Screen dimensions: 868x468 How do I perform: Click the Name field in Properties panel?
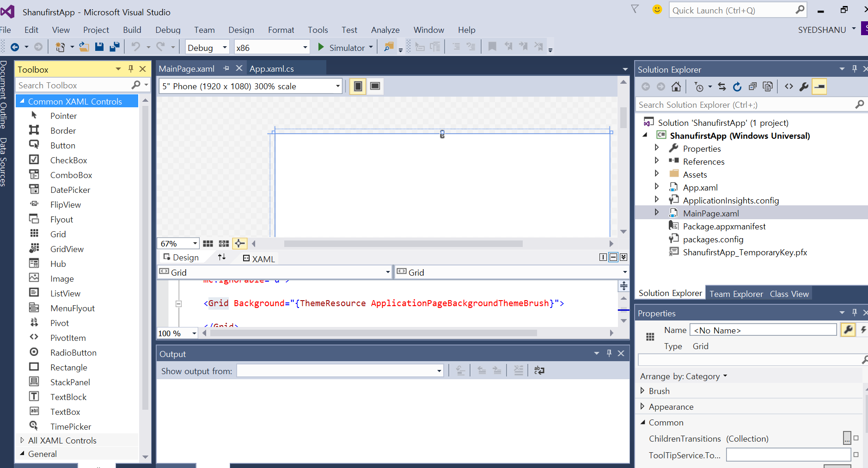tap(763, 330)
